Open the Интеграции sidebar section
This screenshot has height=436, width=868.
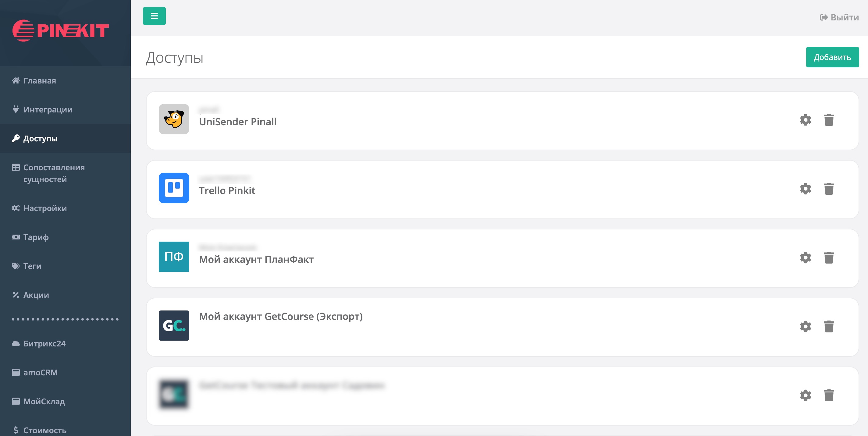[x=48, y=109]
